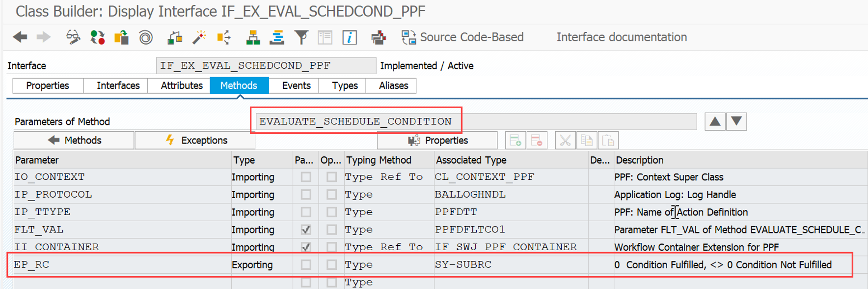Switch to Source Code-Based view
The image size is (868, 289).
[462, 37]
